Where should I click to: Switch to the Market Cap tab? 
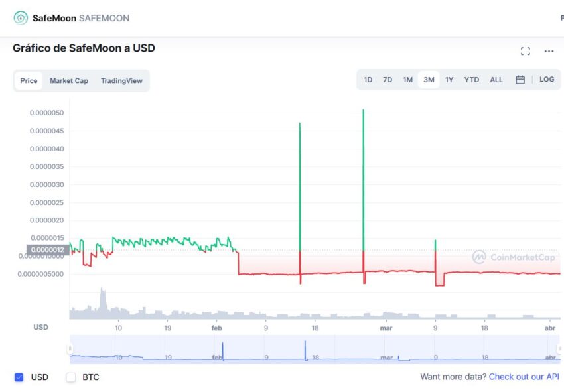69,81
